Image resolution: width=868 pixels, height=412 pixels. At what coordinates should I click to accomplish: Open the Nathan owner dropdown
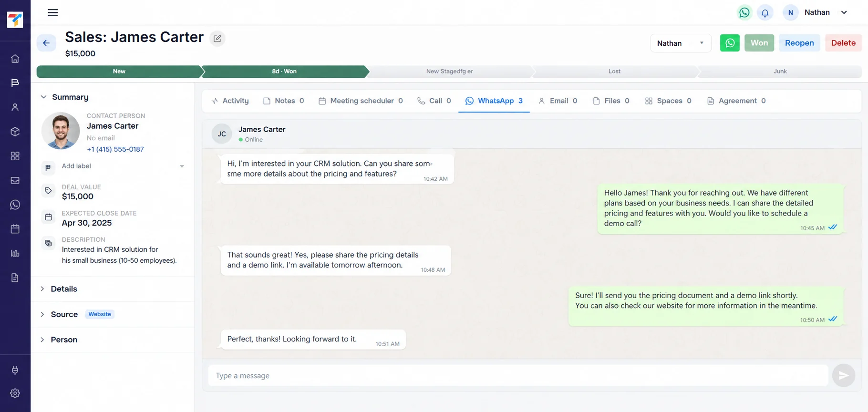coord(681,43)
